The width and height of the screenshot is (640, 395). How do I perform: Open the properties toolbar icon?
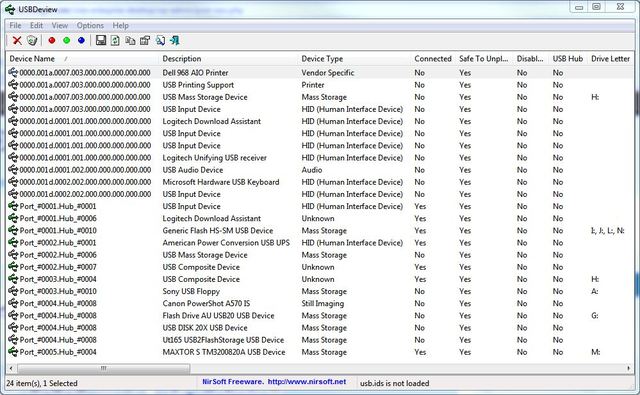(x=145, y=40)
